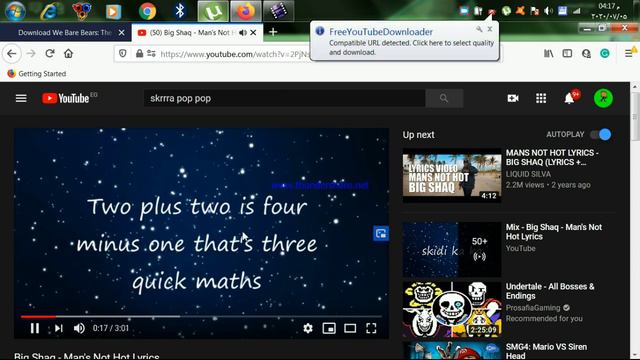This screenshot has width=640, height=360.
Task: Open uTorrent from taskbar
Action: tap(213, 11)
